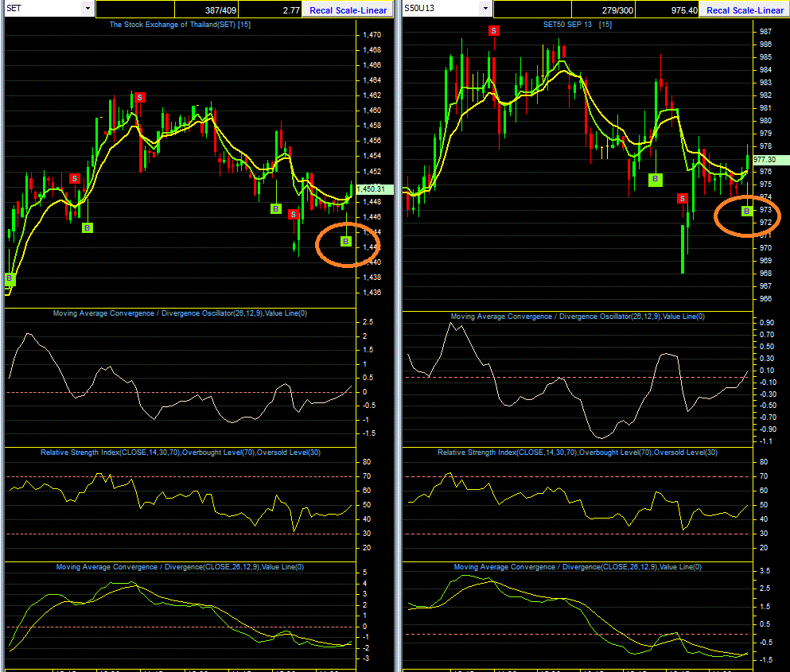Select the S50U13 symbol input field
Viewport: 790px width, 672px height.
click(441, 8)
